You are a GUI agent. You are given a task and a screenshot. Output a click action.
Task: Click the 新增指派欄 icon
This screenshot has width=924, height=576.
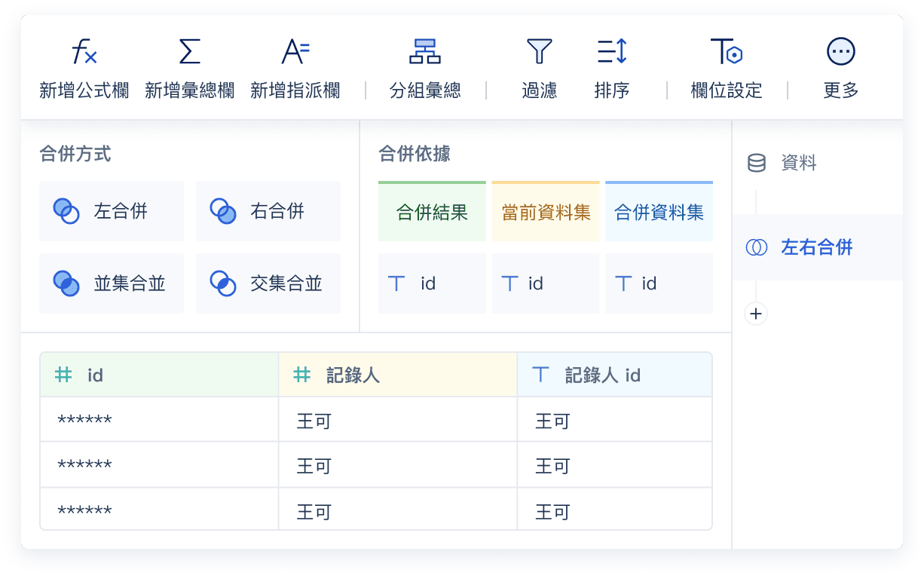[295, 52]
